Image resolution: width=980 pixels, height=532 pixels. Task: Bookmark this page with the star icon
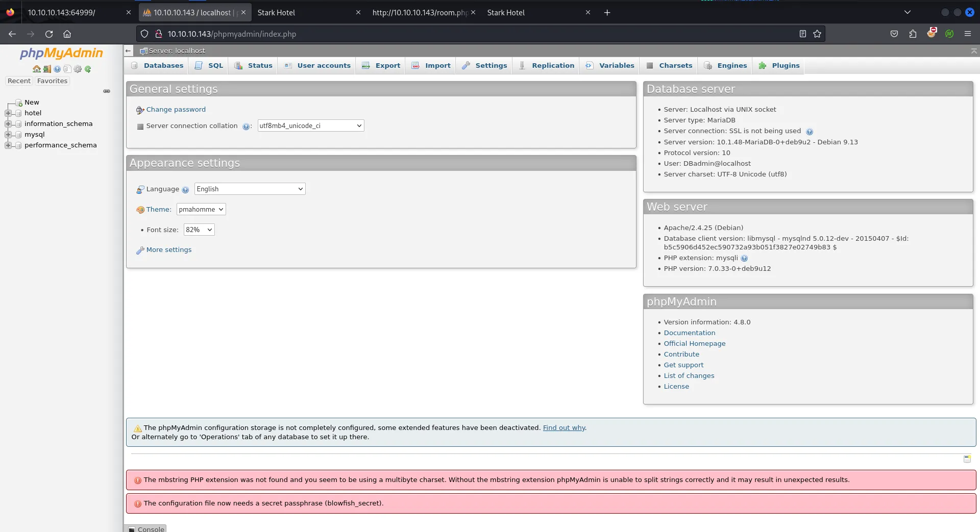pyautogui.click(x=817, y=34)
